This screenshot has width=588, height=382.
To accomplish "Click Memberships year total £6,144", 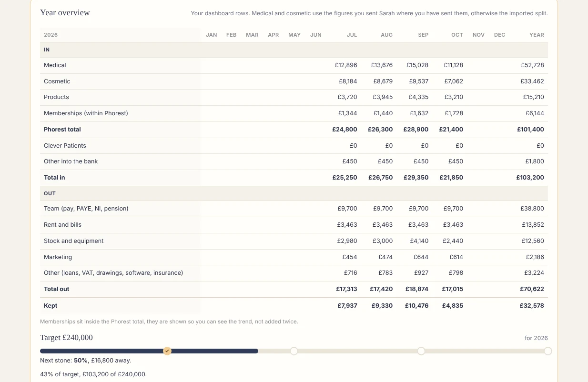I will tap(535, 113).
